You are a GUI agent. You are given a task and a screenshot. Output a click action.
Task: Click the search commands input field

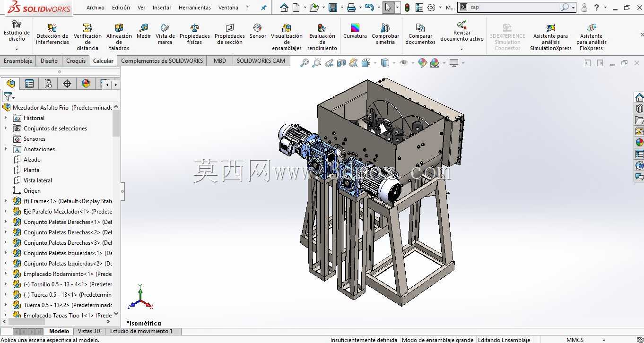pyautogui.click(x=514, y=8)
